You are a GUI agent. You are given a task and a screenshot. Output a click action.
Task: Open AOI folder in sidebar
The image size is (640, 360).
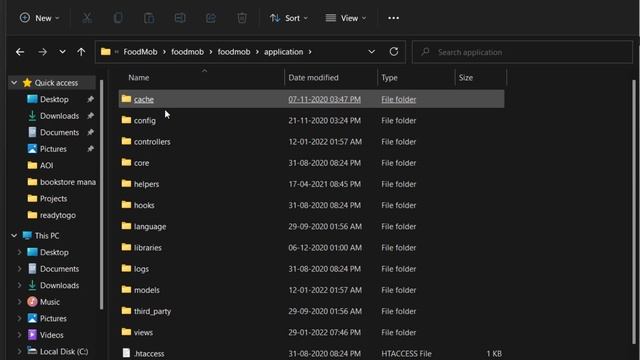[x=46, y=166]
